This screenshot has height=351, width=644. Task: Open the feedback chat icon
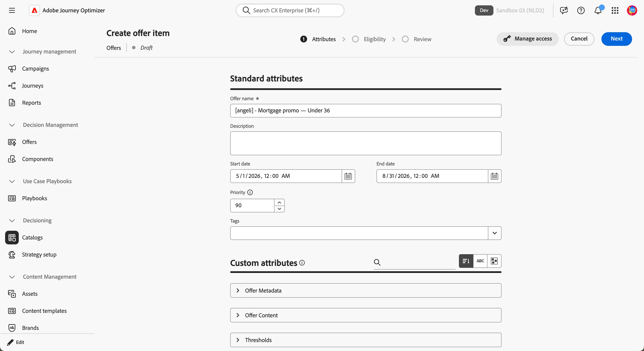[x=564, y=10]
